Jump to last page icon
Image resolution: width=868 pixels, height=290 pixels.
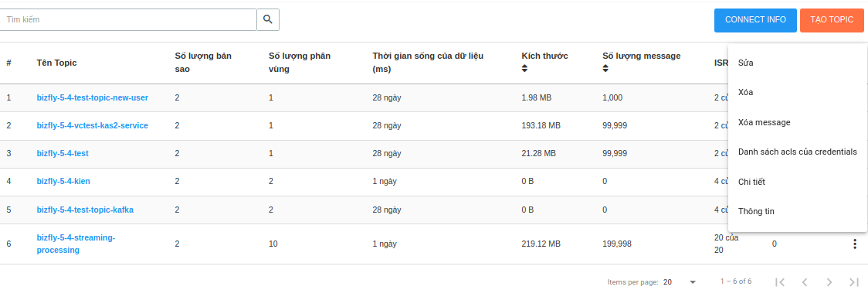pyautogui.click(x=853, y=281)
